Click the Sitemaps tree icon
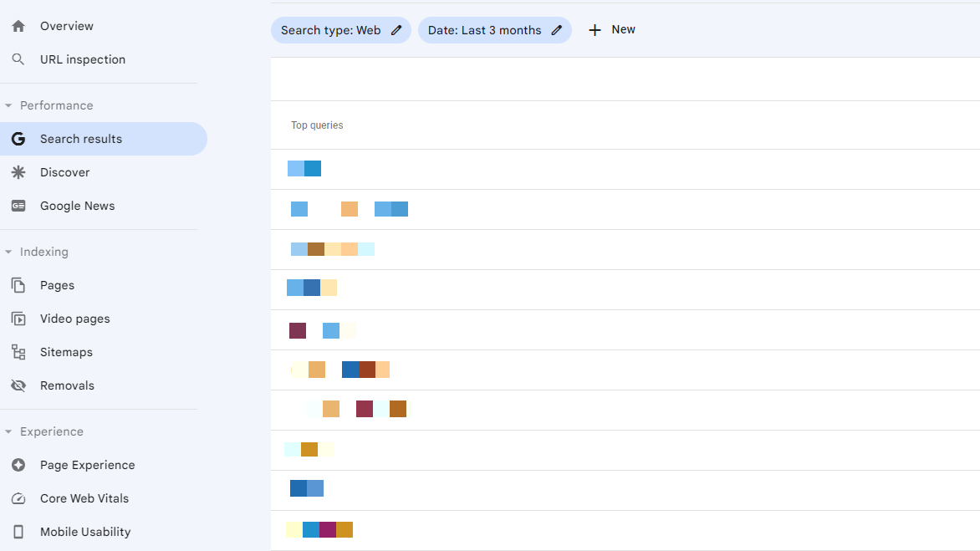Image resolution: width=980 pixels, height=551 pixels. point(18,351)
